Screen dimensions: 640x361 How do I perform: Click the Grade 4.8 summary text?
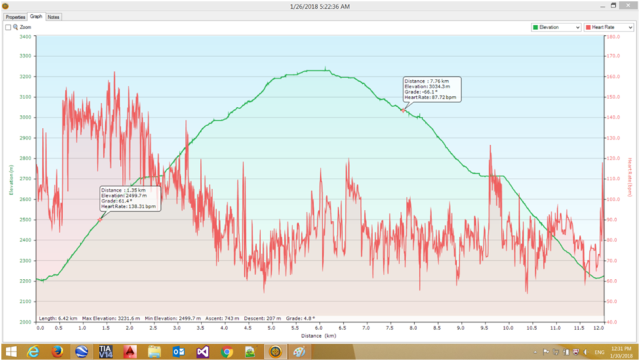tap(300, 318)
